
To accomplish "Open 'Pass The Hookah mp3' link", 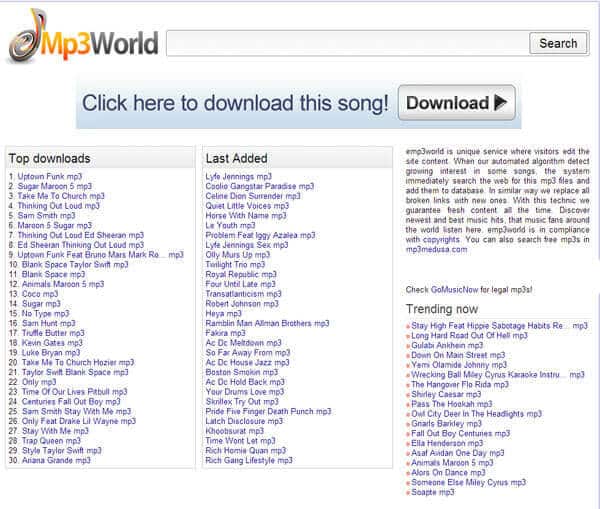I will tap(452, 404).
